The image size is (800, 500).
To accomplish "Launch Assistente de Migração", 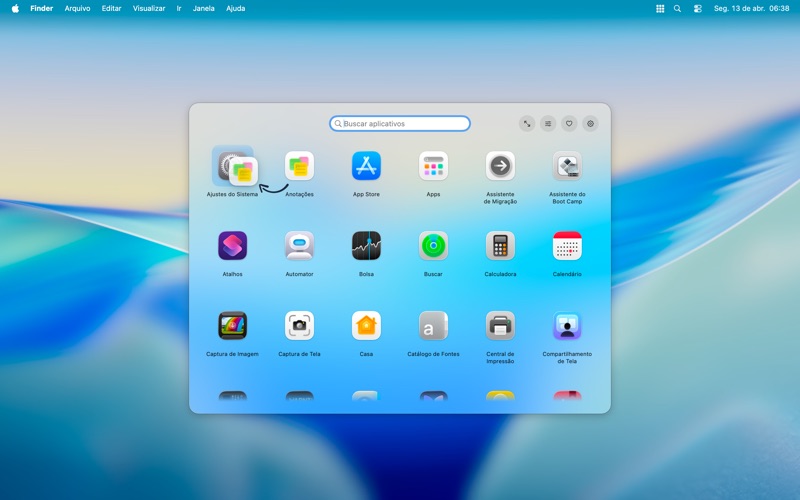I will (500, 166).
